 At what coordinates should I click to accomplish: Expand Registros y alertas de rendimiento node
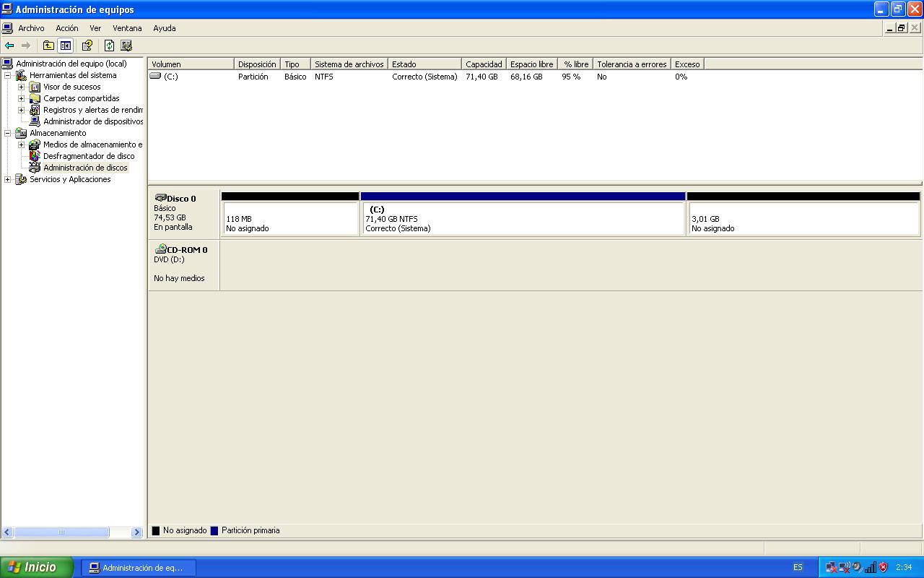(x=22, y=110)
